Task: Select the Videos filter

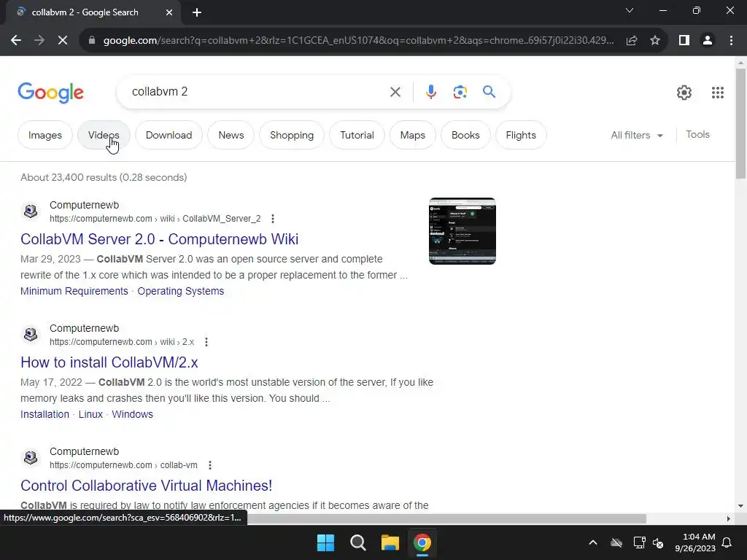Action: coord(104,135)
